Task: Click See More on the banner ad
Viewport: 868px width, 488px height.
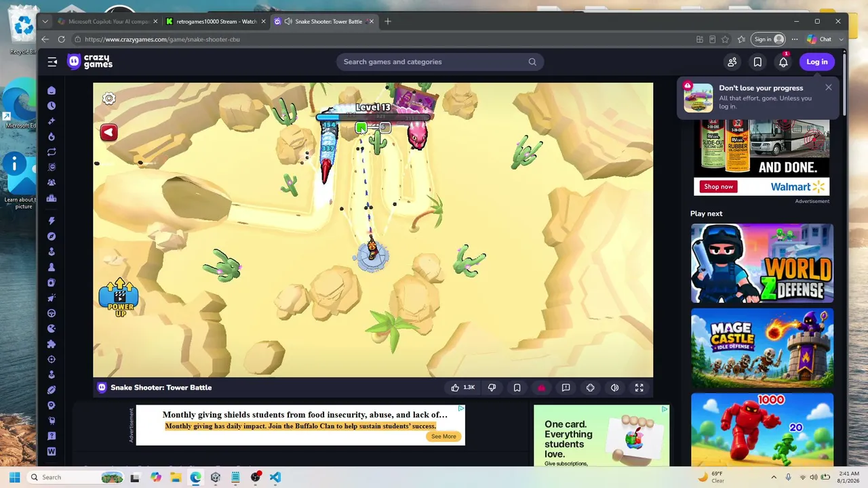Action: [x=443, y=436]
